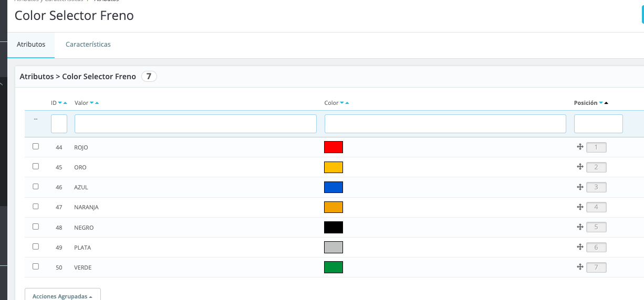Check the VERDE row checkbox
The height and width of the screenshot is (300, 644).
click(36, 266)
